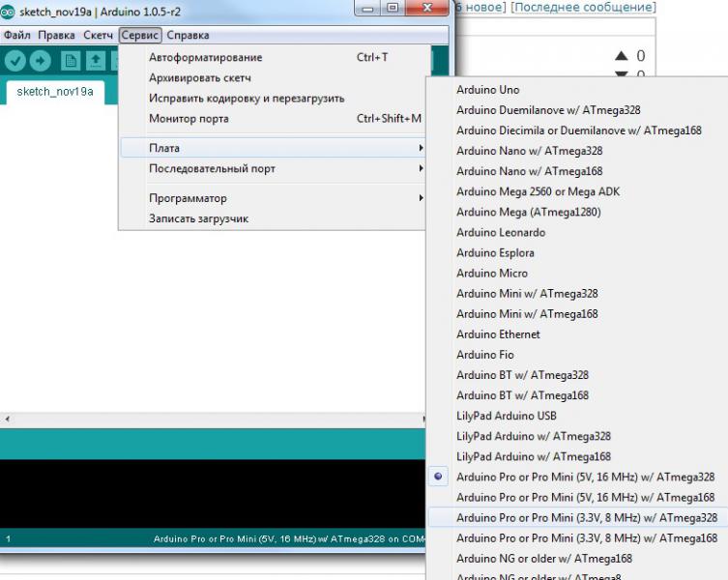Select Arduino Micro board
This screenshot has width=728, height=580.
click(577, 274)
